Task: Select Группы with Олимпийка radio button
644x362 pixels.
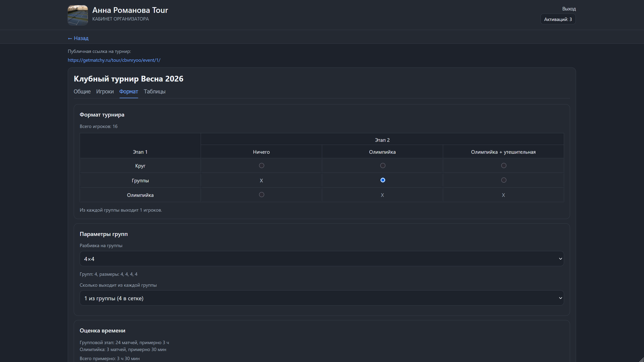Action: 382,180
